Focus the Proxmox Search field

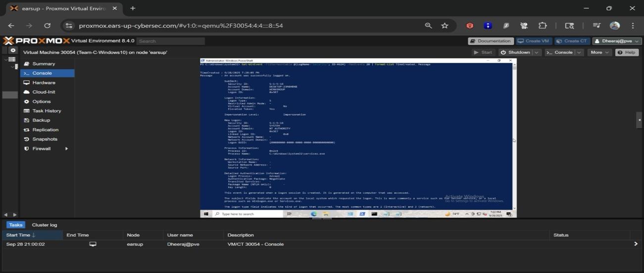click(x=170, y=41)
